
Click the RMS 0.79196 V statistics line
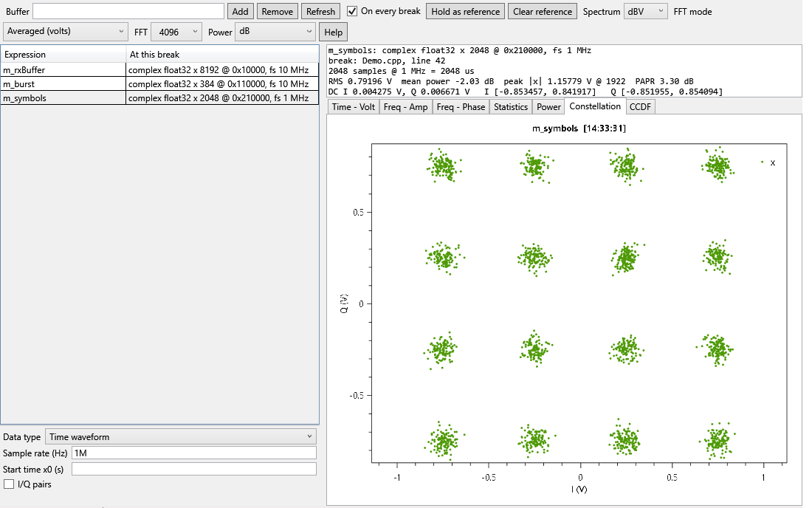[511, 81]
